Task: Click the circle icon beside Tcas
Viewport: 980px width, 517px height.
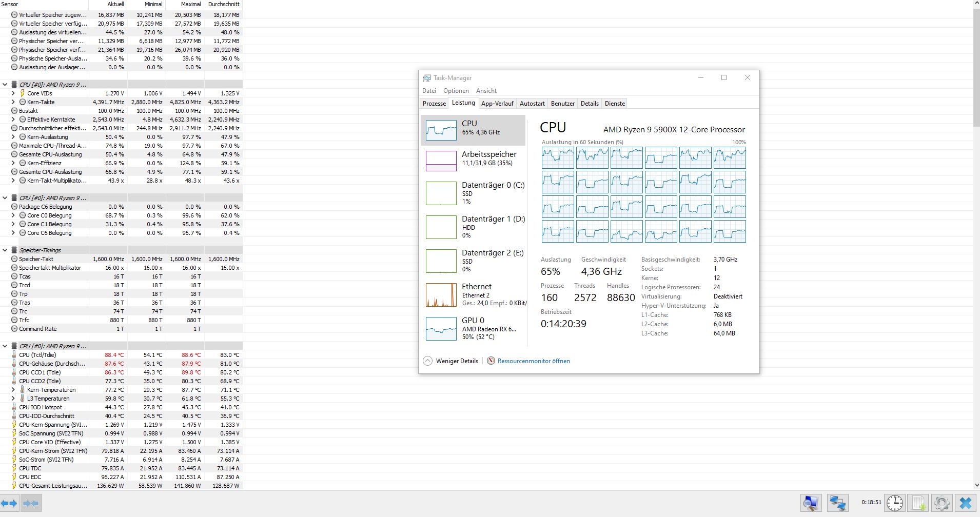Action: pos(14,276)
